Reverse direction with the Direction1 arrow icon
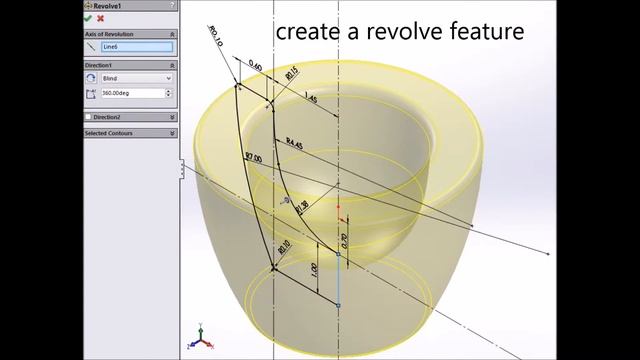This screenshot has width=640, height=360. click(x=91, y=78)
